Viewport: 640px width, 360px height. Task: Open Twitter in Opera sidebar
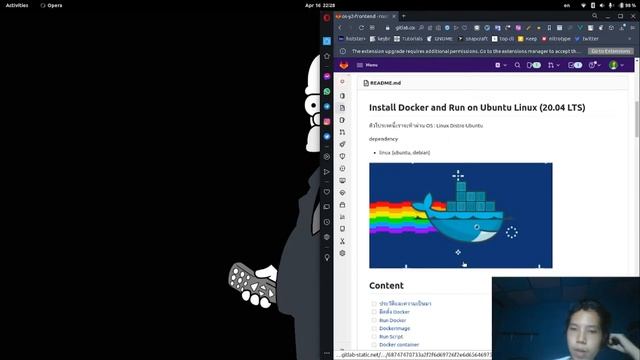(x=327, y=136)
